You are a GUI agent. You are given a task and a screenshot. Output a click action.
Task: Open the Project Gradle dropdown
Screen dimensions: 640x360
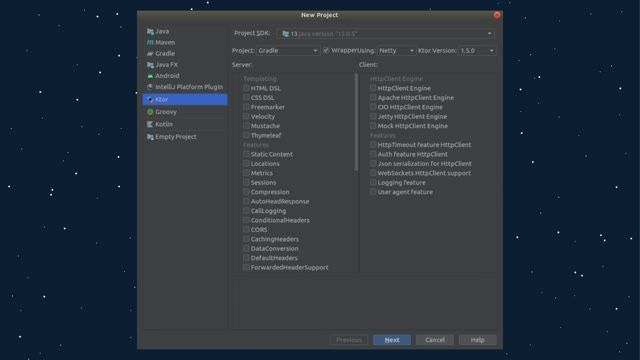[x=288, y=51]
